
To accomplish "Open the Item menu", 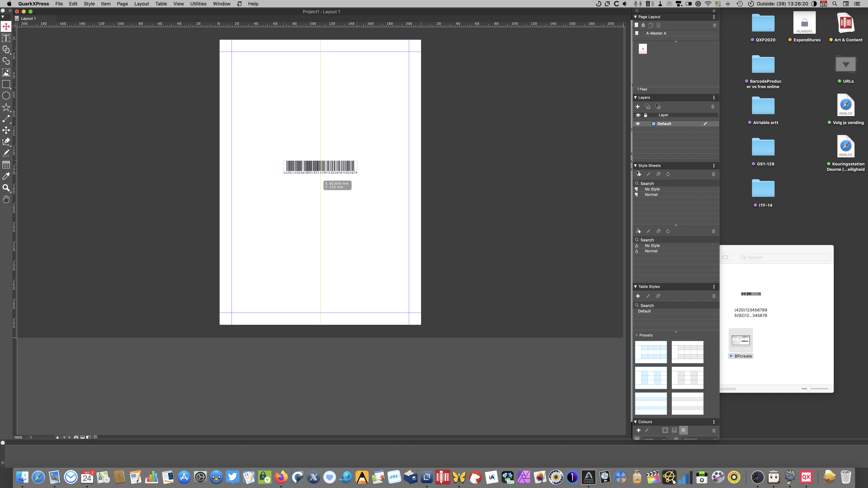I will [106, 4].
